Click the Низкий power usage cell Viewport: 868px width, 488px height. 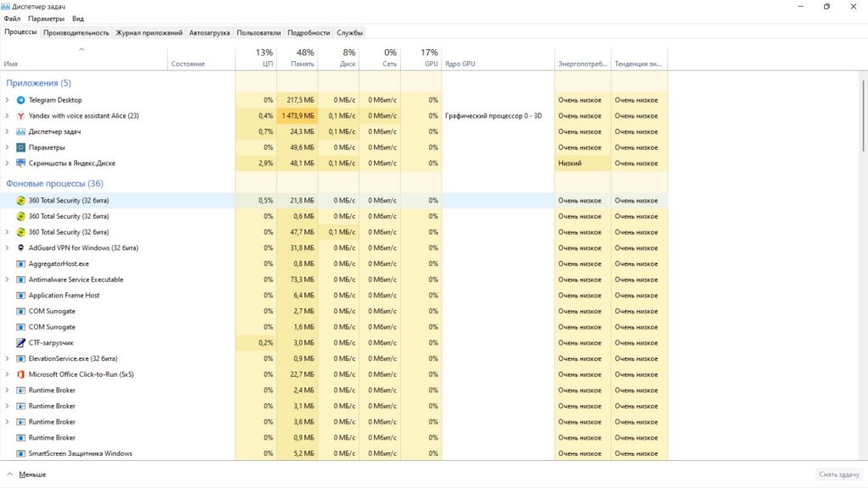coord(582,164)
